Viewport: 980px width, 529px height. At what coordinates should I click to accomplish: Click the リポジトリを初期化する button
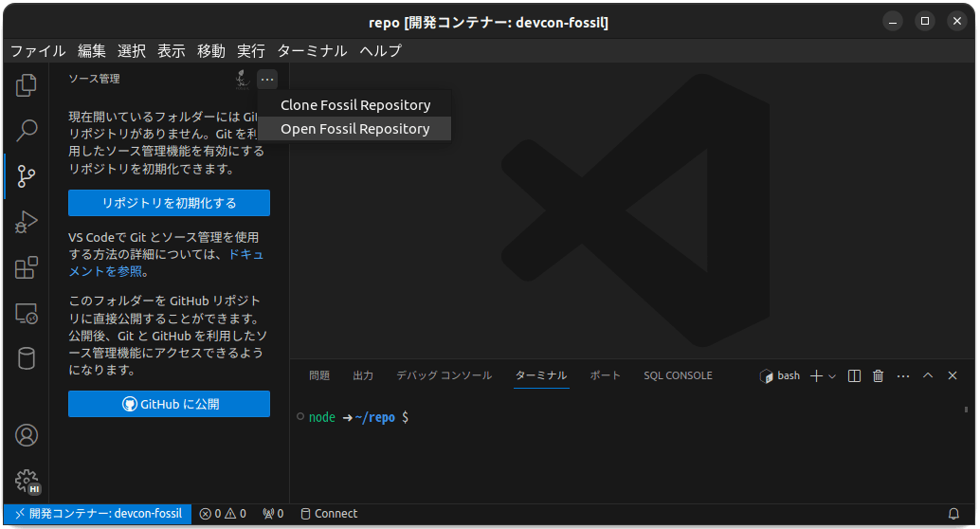click(x=170, y=203)
